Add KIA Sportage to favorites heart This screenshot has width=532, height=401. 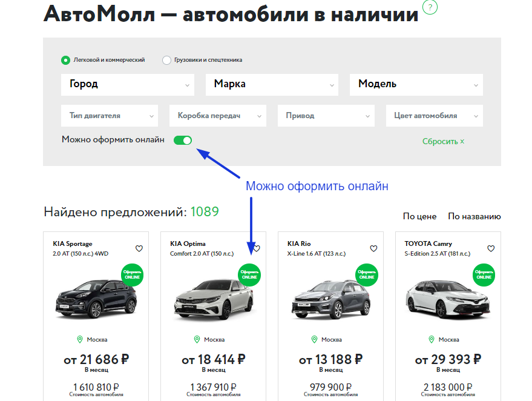pos(139,248)
